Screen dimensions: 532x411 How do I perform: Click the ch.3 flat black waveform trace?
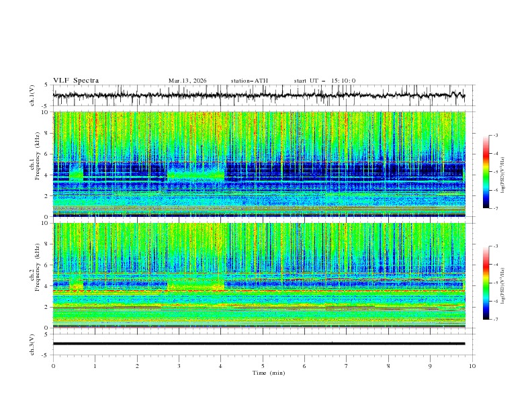tap(259, 344)
